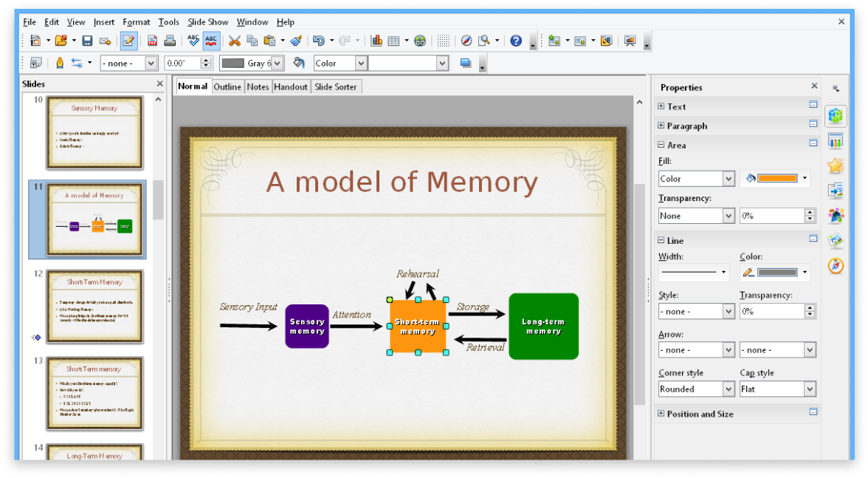Select slide 12 Short-Term Memory thumbnail
Screen dimensions: 868x478
pos(94,307)
